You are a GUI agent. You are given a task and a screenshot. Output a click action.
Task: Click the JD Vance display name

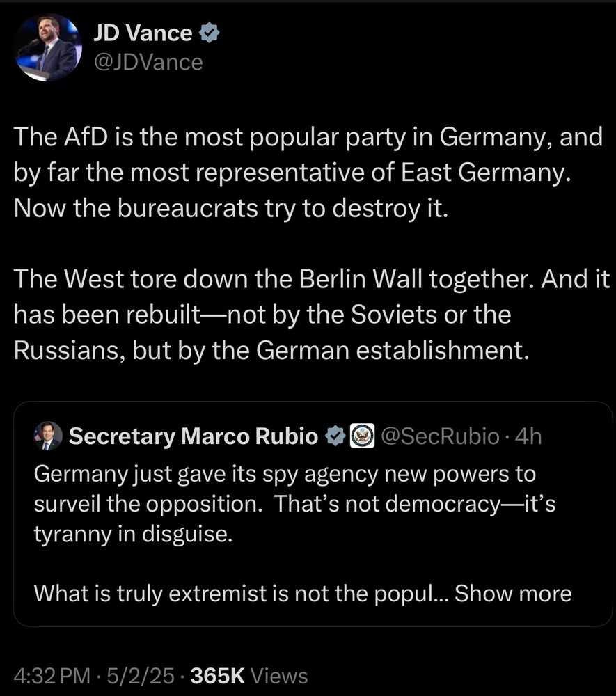[x=143, y=33]
